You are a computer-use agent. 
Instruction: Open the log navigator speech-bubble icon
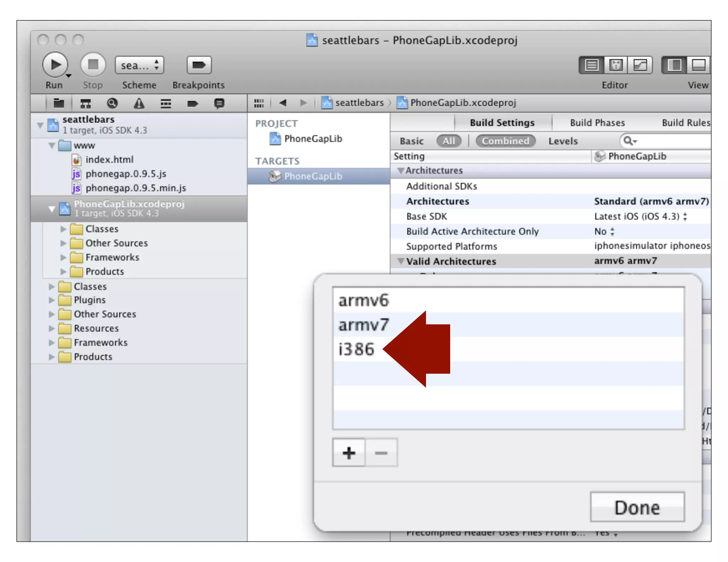tap(219, 103)
